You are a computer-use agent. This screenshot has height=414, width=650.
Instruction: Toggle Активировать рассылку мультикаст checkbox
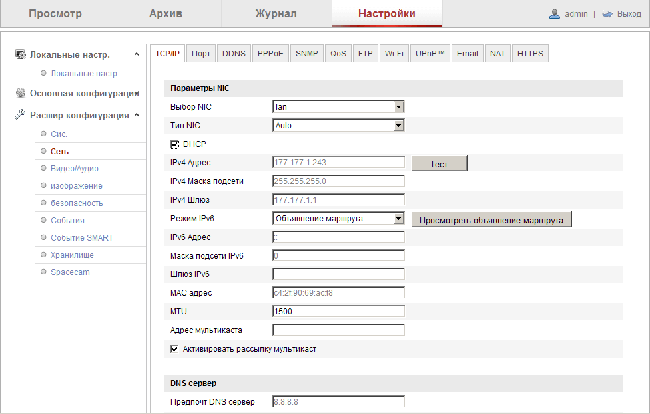[175, 349]
